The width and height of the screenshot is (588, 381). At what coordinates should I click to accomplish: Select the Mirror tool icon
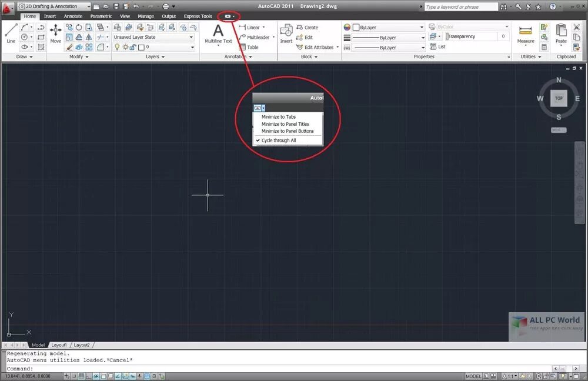point(89,37)
